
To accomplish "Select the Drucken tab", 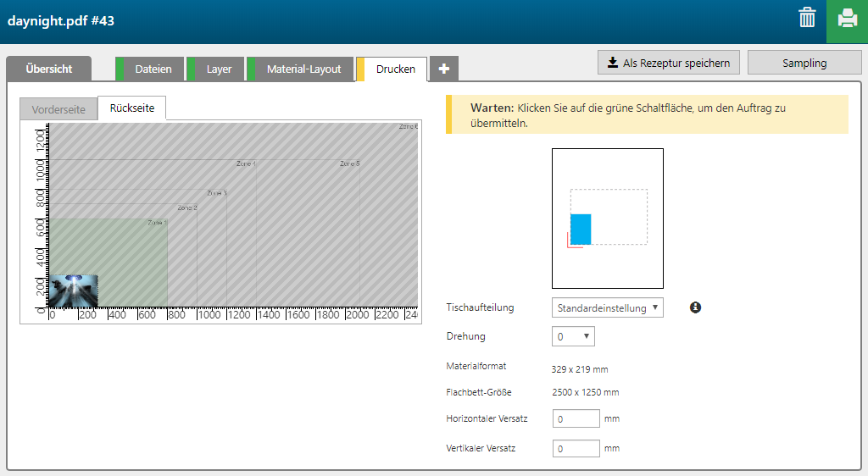I will point(395,69).
